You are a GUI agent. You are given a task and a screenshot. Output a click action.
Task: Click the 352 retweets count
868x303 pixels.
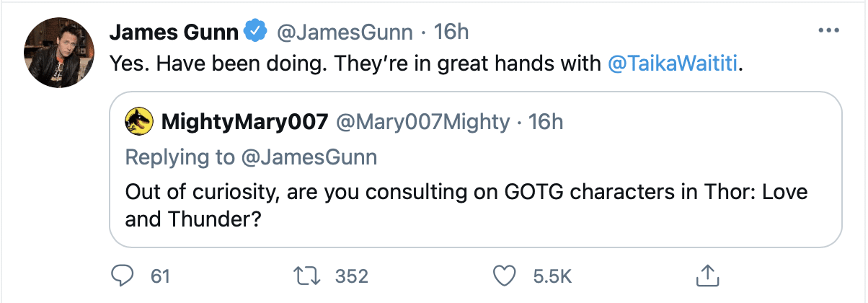(352, 276)
